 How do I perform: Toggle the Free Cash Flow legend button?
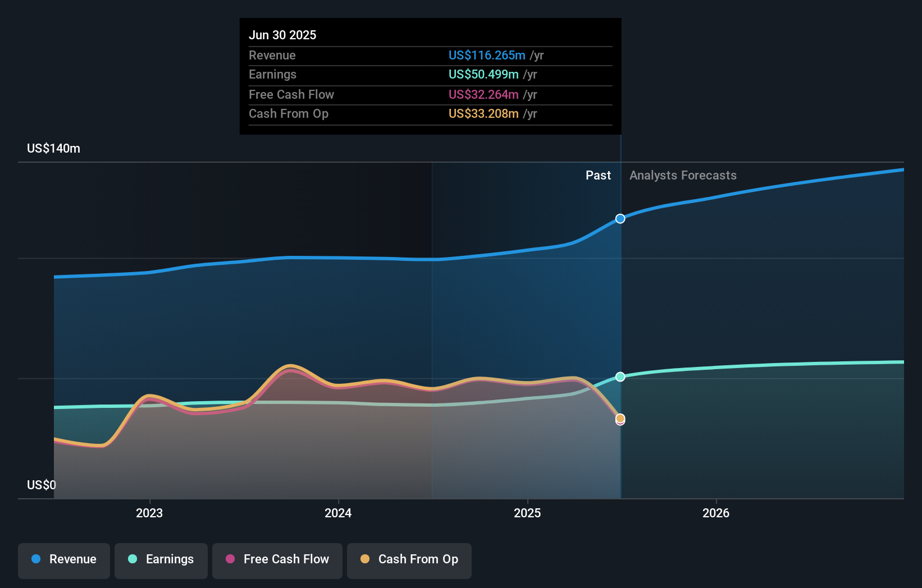[277, 561]
